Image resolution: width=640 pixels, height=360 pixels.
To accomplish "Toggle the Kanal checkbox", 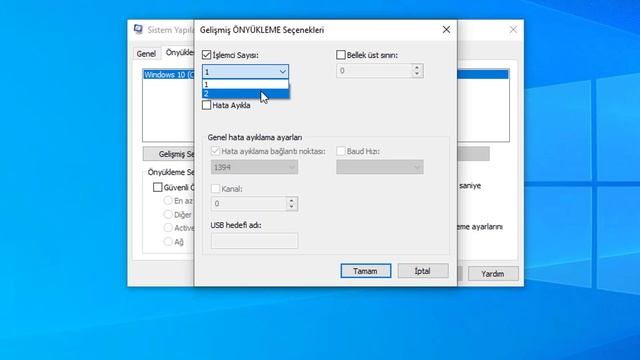I will pyautogui.click(x=216, y=189).
